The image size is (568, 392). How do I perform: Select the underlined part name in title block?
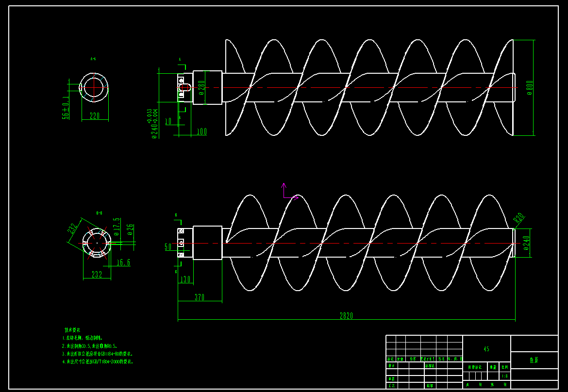[534, 360]
